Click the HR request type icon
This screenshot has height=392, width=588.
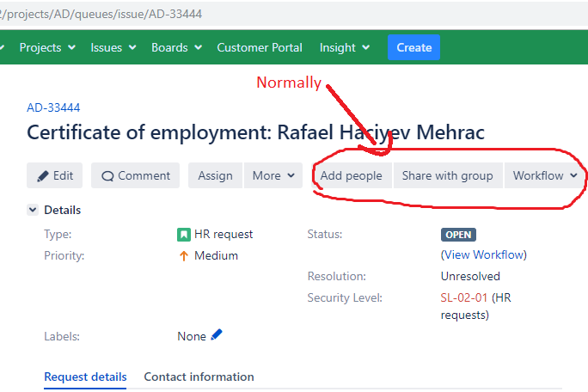184,235
